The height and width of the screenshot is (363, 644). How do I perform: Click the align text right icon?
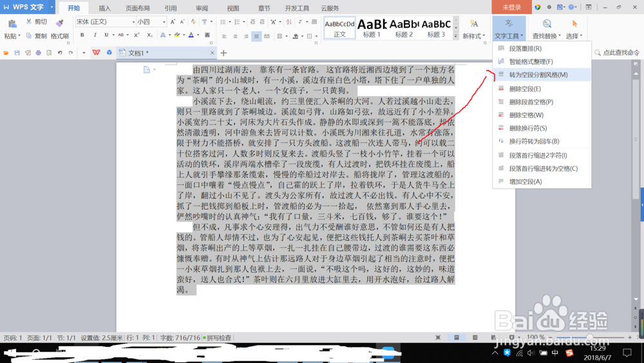246,36
